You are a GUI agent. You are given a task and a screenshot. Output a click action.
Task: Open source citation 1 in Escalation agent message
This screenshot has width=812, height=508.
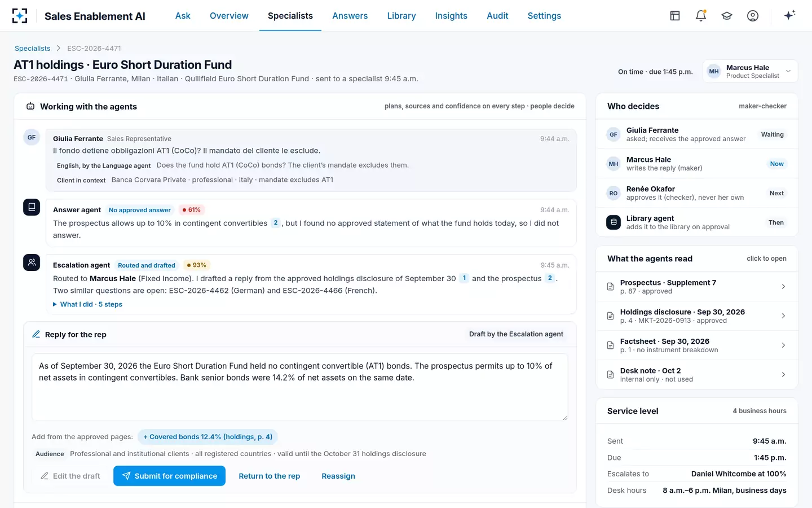(x=464, y=278)
